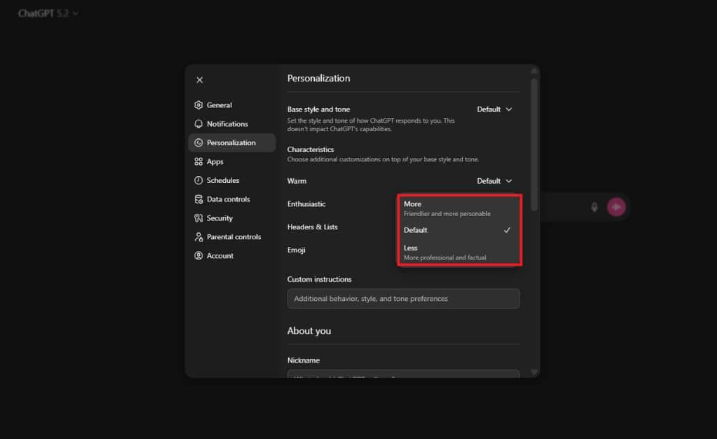This screenshot has height=439, width=717.
Task: Choose the checked Default option
Action: click(x=459, y=230)
